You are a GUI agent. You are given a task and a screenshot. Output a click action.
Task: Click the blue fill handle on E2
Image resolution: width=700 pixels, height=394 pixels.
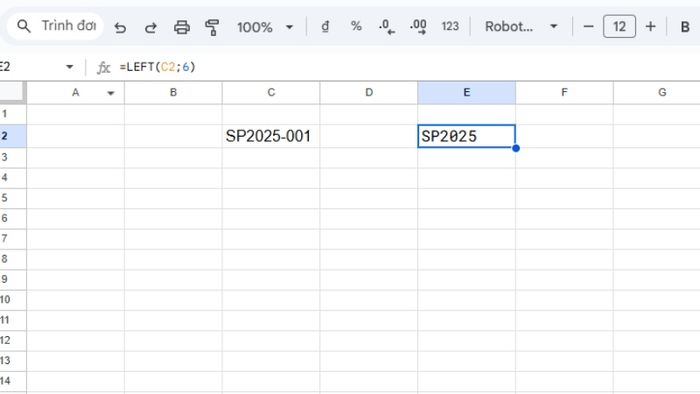(x=516, y=148)
